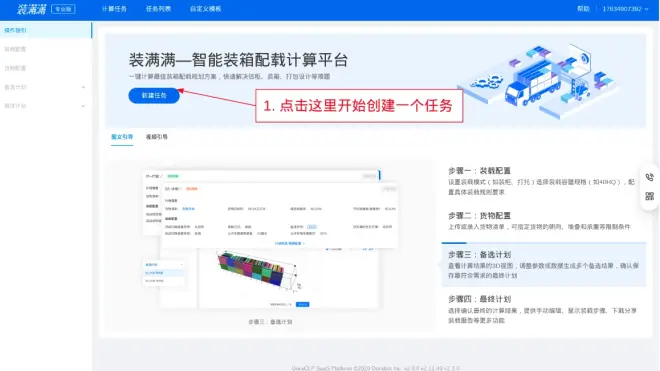Click the 新建任务 button

point(154,96)
